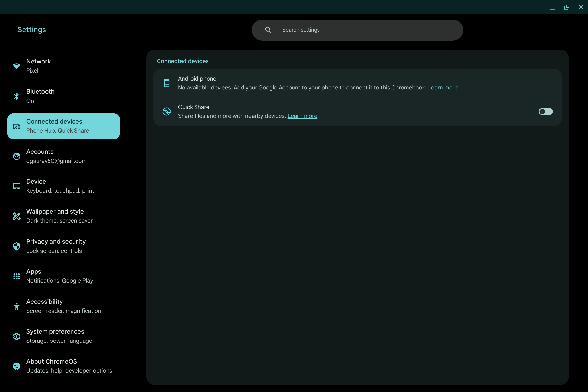Click the Wallpaper and style brush icon
588x392 pixels.
(x=16, y=216)
